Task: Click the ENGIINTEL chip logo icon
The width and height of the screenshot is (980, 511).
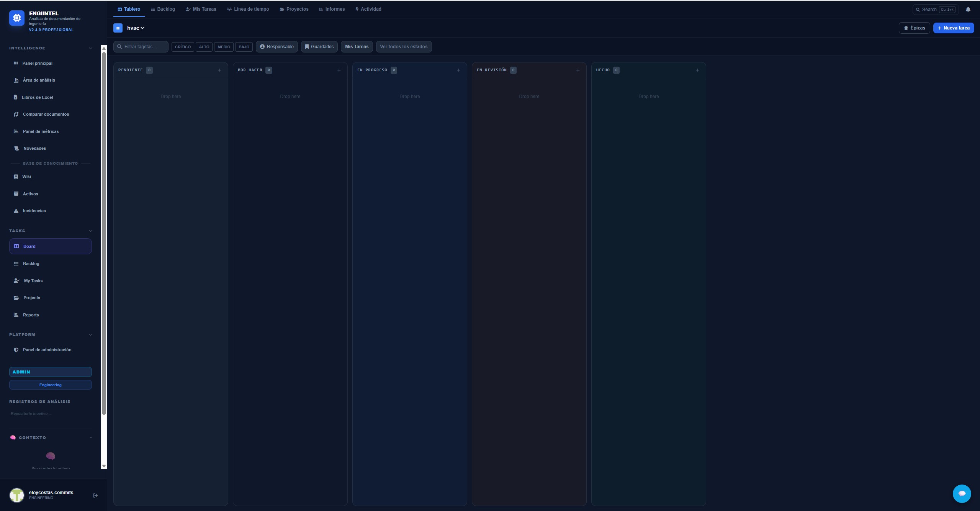Action: pos(17,18)
